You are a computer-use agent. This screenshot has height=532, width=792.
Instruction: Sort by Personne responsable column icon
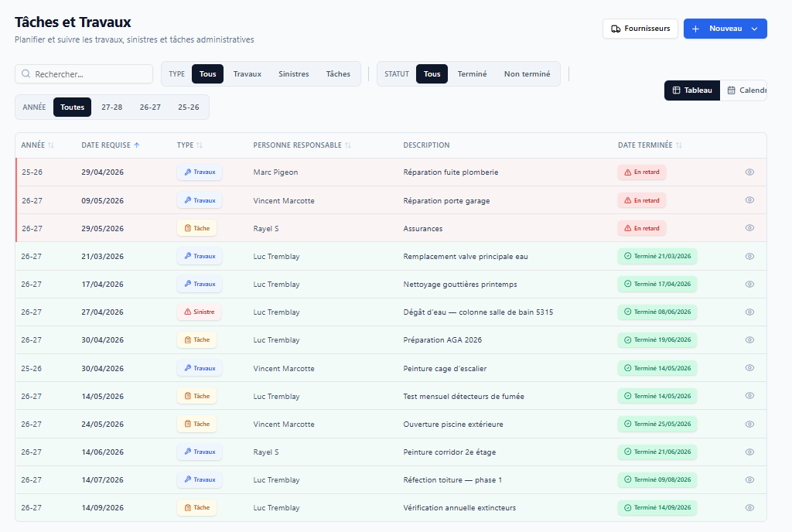coord(348,145)
